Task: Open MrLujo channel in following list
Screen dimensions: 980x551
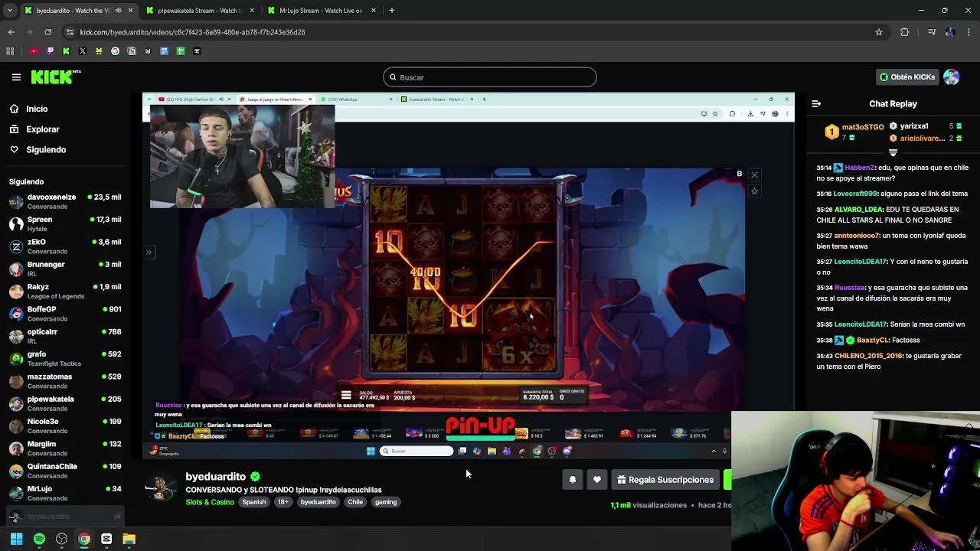Action: (65, 493)
